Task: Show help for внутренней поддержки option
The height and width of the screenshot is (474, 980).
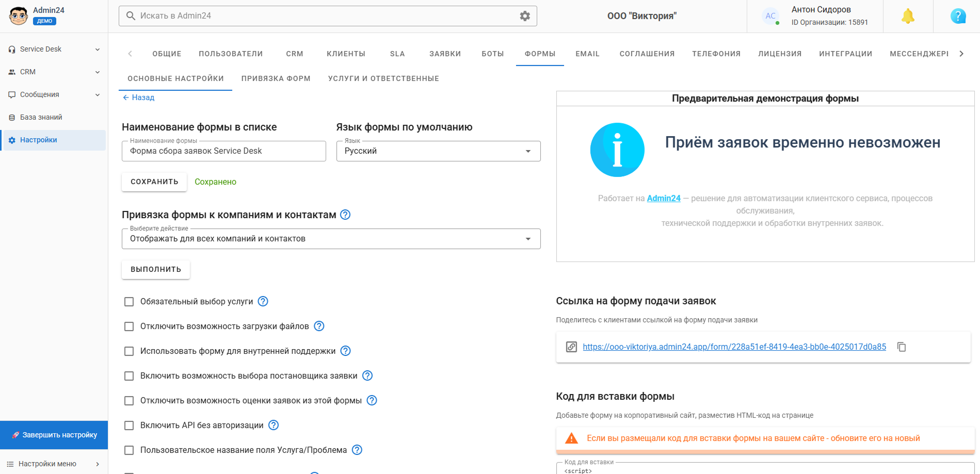Action: tap(345, 351)
